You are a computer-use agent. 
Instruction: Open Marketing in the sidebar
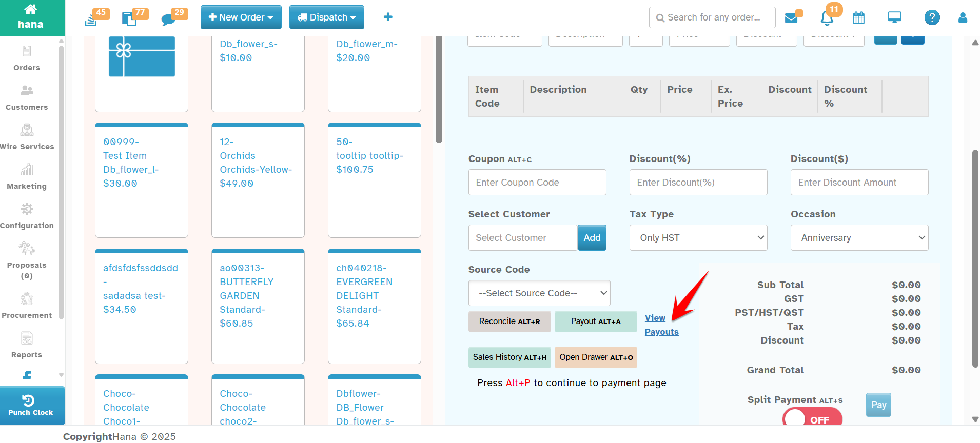(27, 177)
